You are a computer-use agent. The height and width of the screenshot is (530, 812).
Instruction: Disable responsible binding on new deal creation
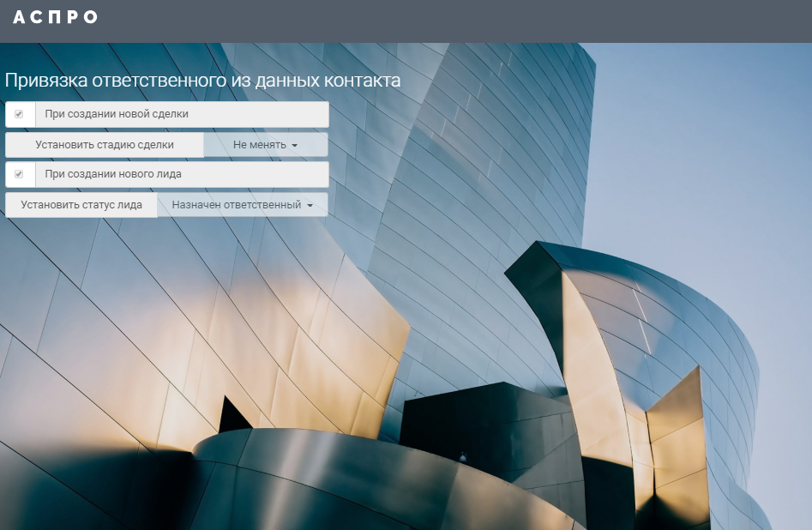19,114
